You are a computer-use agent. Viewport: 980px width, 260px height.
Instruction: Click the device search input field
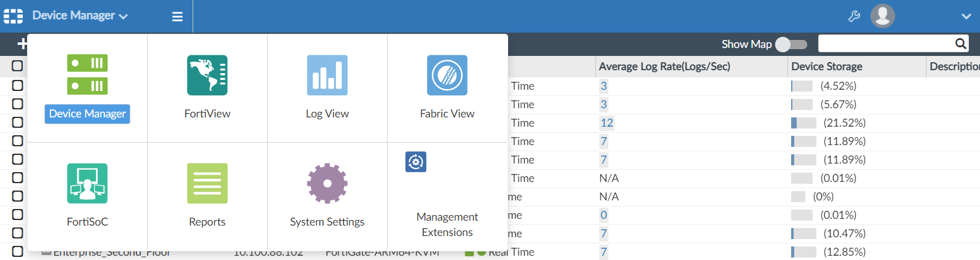click(885, 44)
